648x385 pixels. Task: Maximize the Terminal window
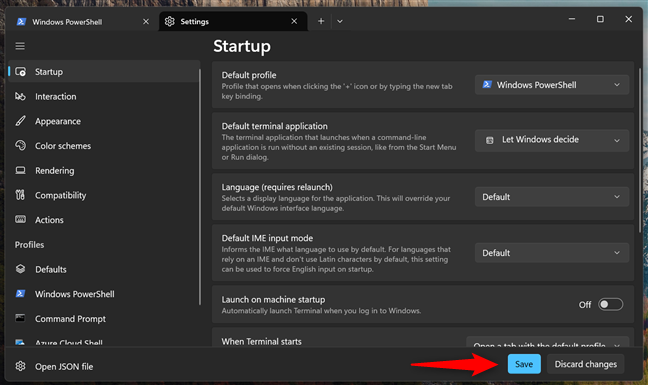pos(600,19)
